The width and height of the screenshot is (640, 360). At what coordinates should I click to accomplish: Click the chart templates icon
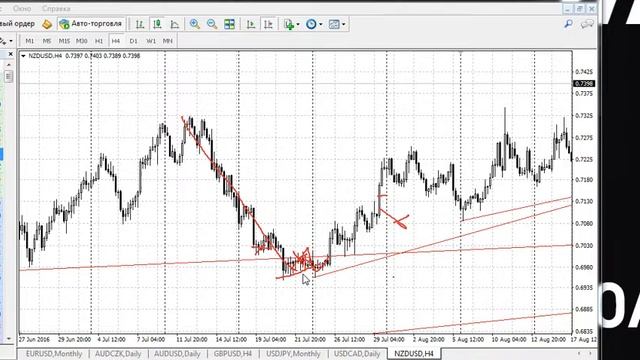click(x=334, y=24)
